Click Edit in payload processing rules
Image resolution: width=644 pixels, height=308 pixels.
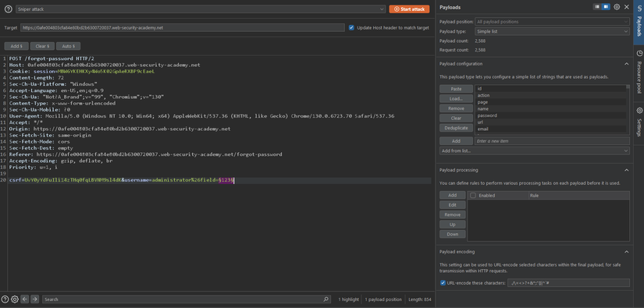coord(452,205)
